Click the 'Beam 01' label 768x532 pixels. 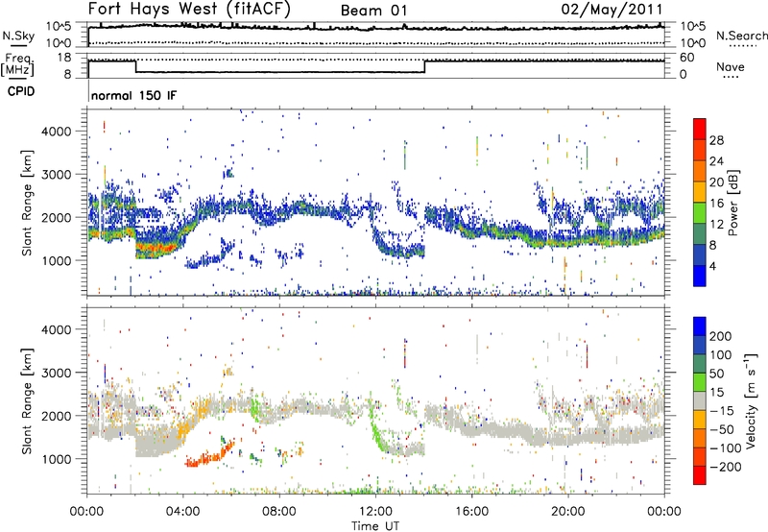point(373,11)
